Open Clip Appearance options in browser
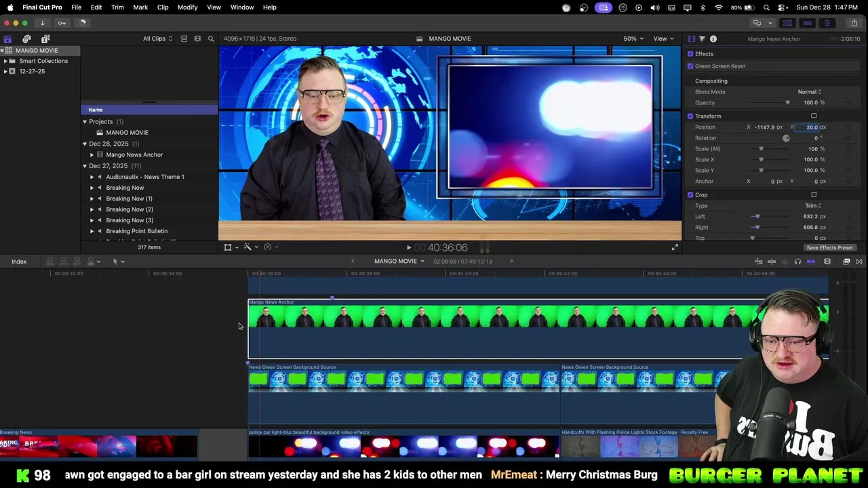Screen dimensions: 868x488 [197, 39]
